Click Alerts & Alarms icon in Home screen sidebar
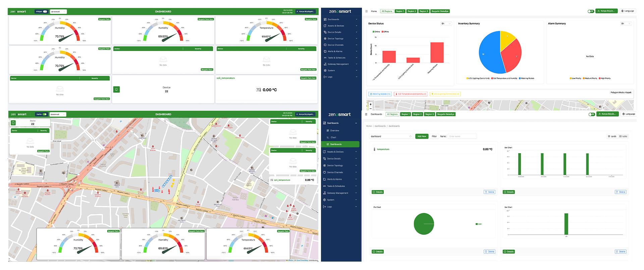This screenshot has height=270, width=644. pos(325,51)
